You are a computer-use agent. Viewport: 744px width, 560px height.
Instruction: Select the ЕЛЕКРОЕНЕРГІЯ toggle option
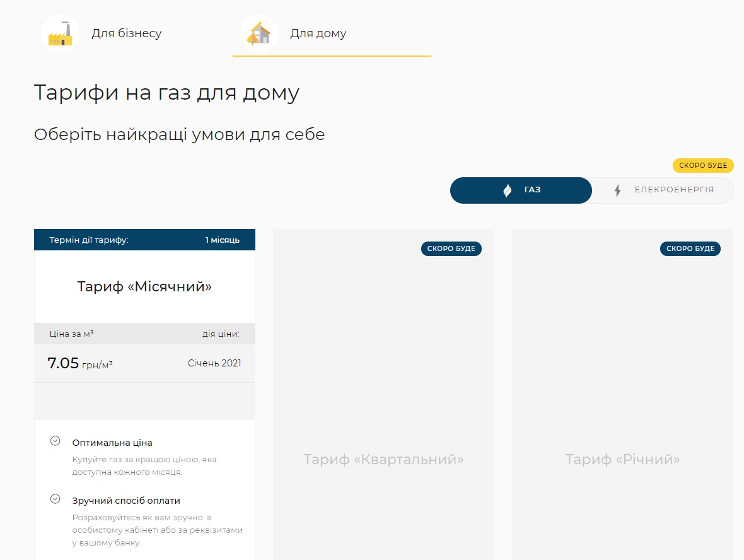pyautogui.click(x=663, y=190)
